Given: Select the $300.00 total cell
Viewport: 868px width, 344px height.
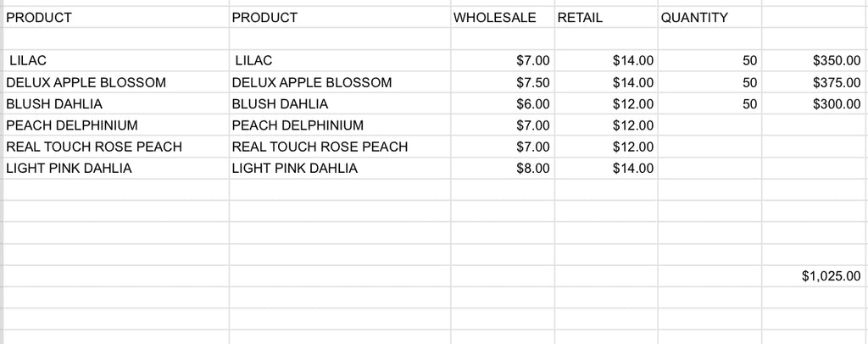Looking at the screenshot, I should pyautogui.click(x=814, y=104).
